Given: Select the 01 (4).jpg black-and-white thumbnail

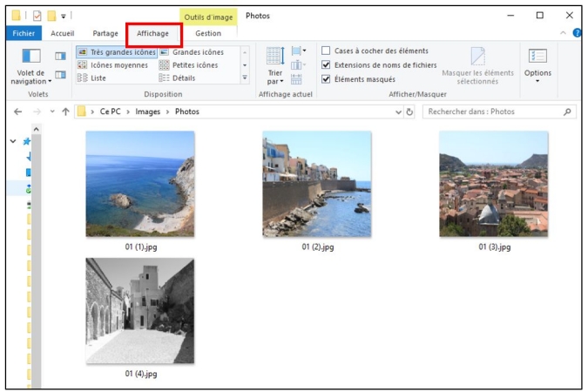Looking at the screenshot, I should [139, 311].
